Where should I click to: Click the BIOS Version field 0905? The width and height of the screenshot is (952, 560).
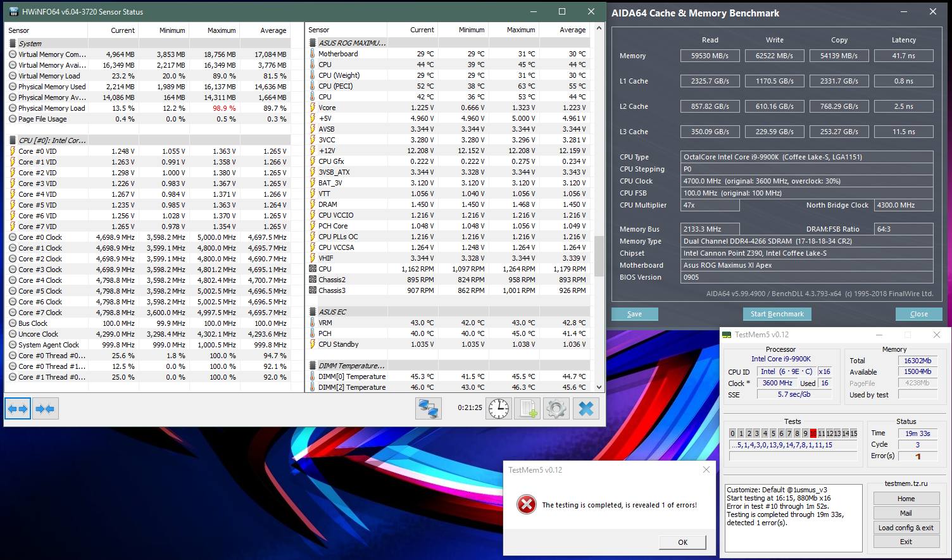[x=807, y=277]
